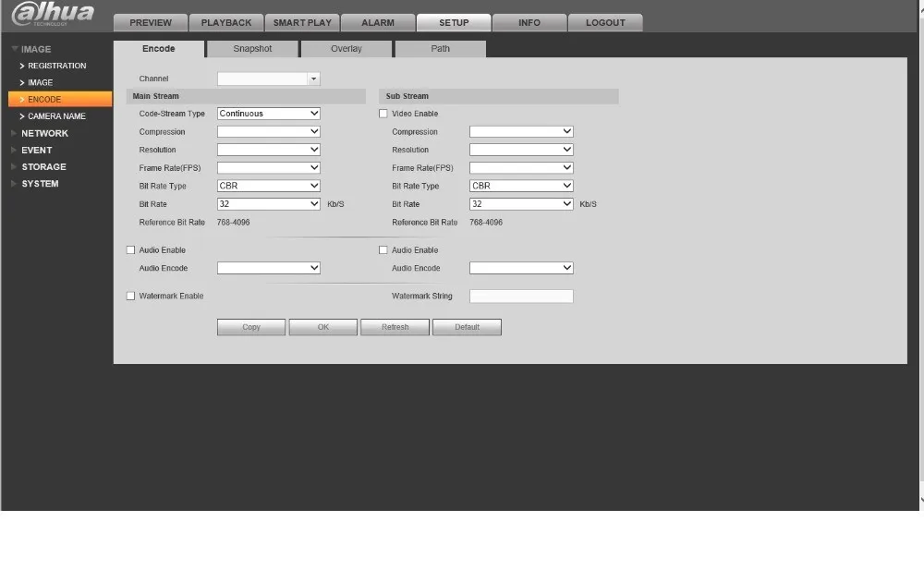Click the Main Stream section header
The width and height of the screenshot is (924, 582).
pyautogui.click(x=246, y=96)
